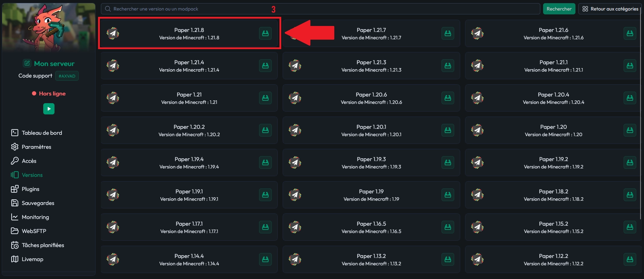Start the server with the play button
The width and height of the screenshot is (644, 279).
49,109
